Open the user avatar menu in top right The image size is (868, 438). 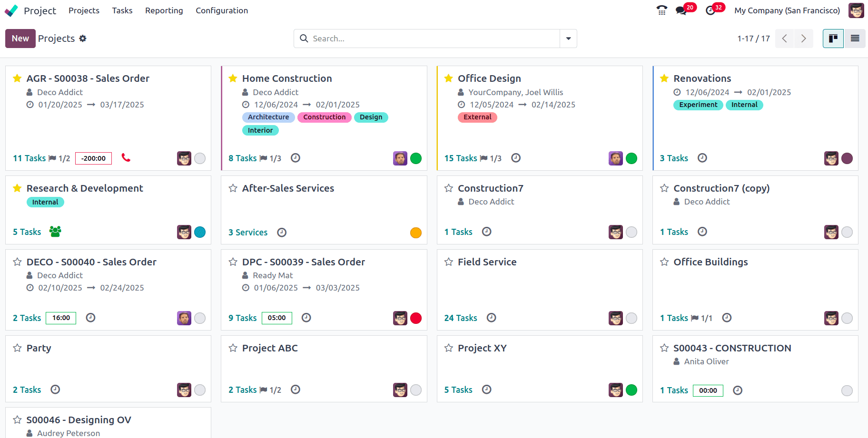point(856,10)
